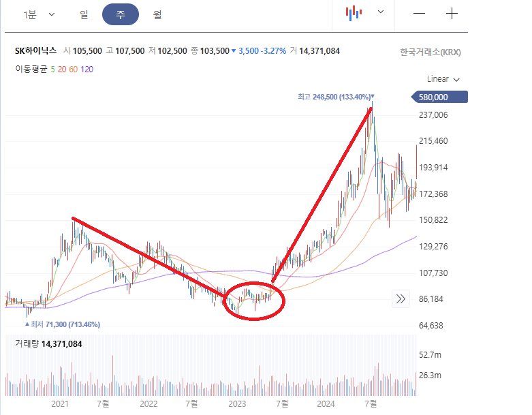532x415 pixels.
Task: Toggle the 60-period moving average
Action: [x=74, y=69]
